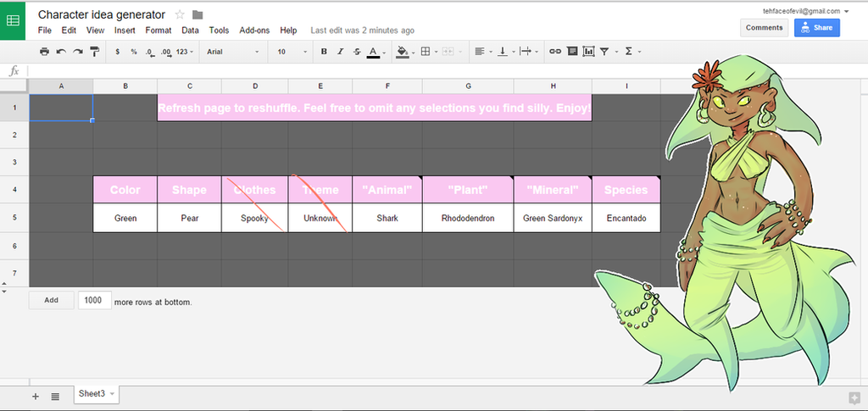Click the document title Character idea generator
Viewport: 868px width, 411px height.
point(102,15)
